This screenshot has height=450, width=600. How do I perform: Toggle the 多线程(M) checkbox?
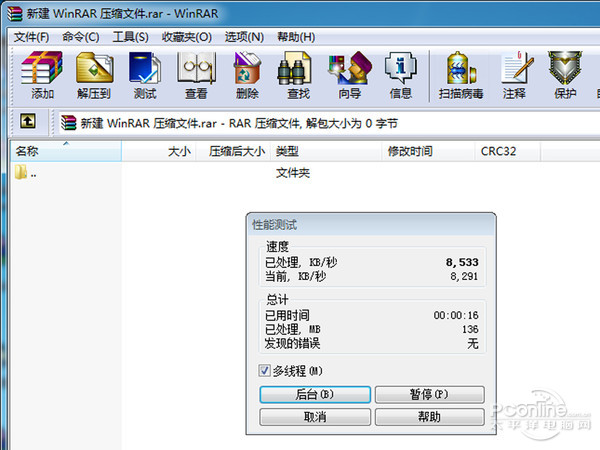click(x=264, y=370)
